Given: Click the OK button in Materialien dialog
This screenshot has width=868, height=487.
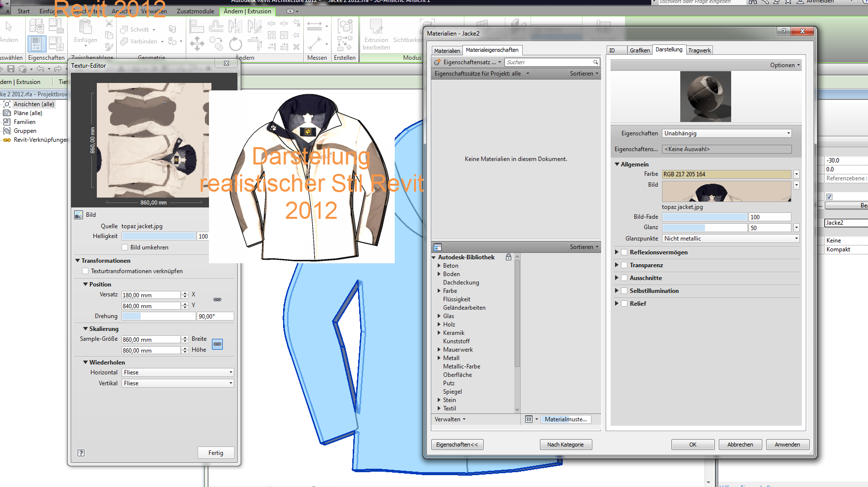Looking at the screenshot, I should [693, 445].
